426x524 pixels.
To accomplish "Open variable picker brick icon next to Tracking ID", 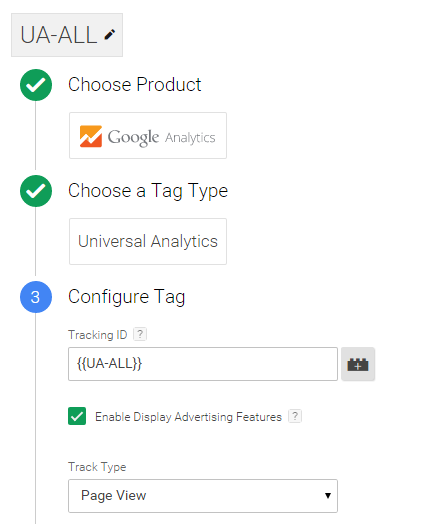I will [x=358, y=364].
